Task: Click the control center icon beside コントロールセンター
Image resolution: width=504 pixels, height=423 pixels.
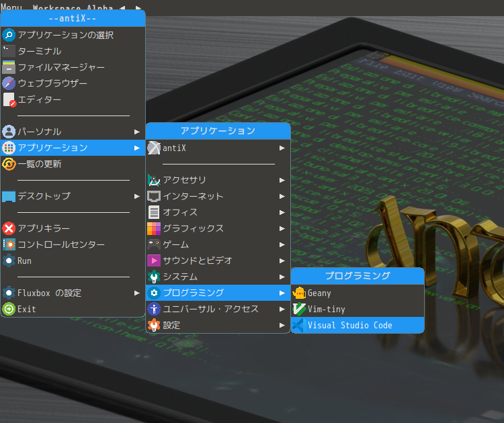Action: (9, 245)
